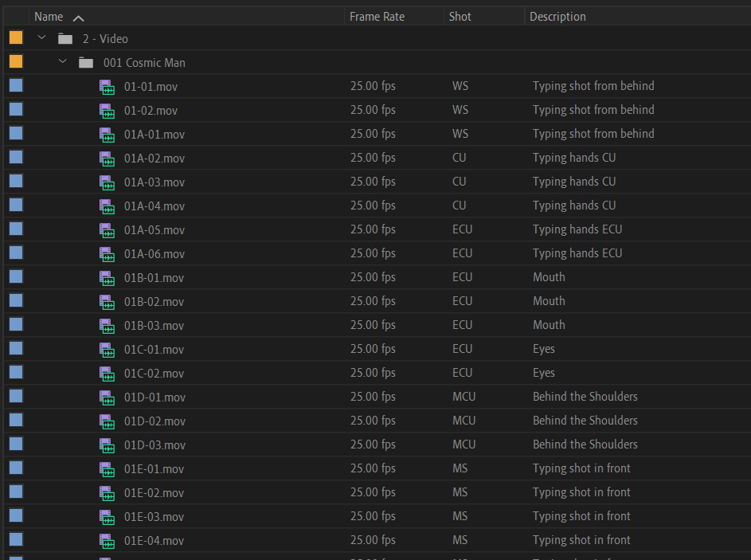Select the 01A-05.mov file name
The height and width of the screenshot is (560, 751).
(x=155, y=230)
